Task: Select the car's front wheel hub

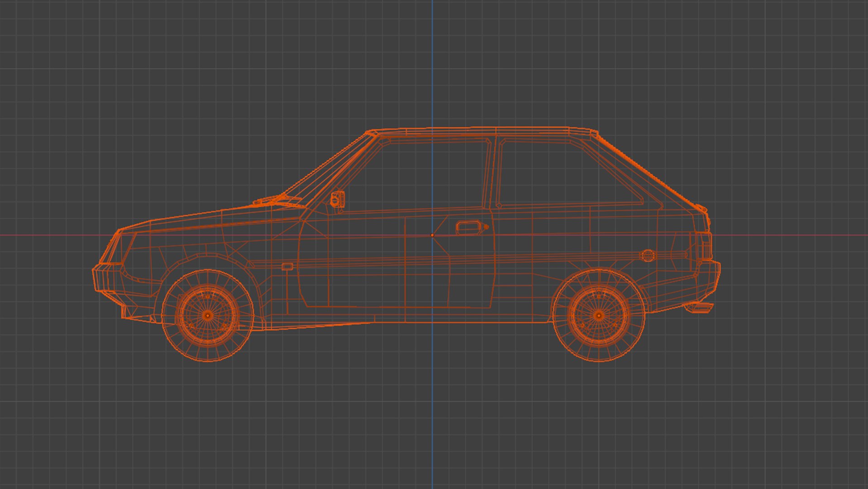Action: [x=208, y=315]
